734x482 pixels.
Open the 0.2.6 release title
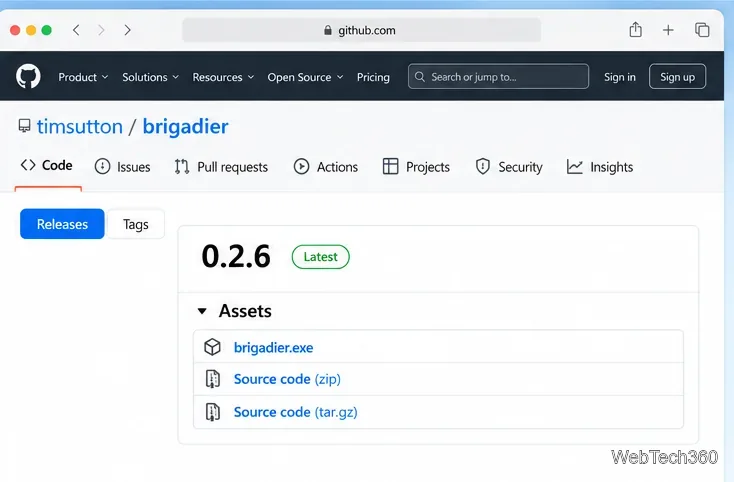click(x=236, y=256)
